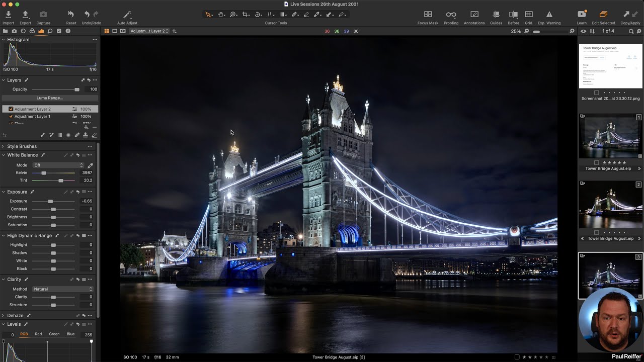Click the Layers Opacity slider
The image size is (644, 362).
(x=56, y=89)
